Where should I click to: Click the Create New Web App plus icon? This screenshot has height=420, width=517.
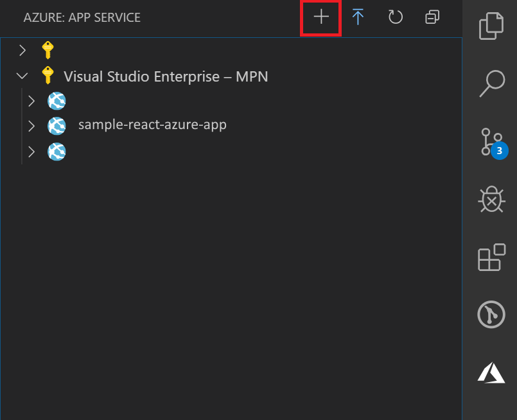pyautogui.click(x=320, y=17)
